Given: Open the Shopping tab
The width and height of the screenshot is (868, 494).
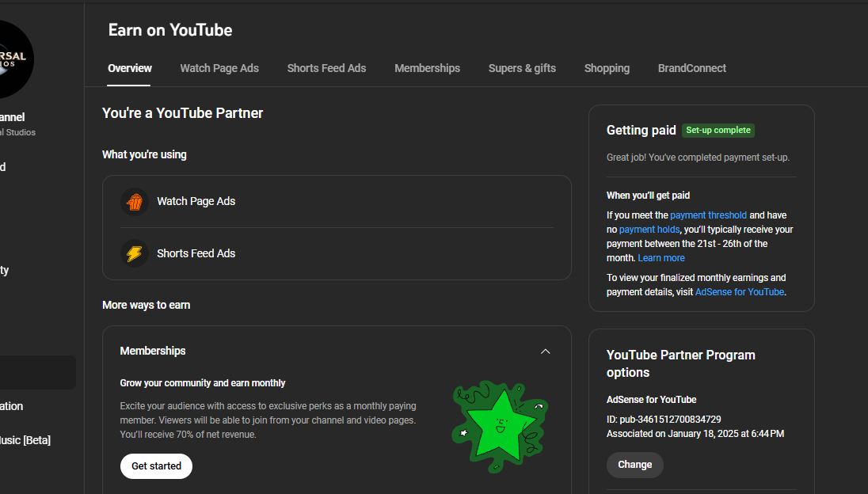Looking at the screenshot, I should click(x=607, y=69).
